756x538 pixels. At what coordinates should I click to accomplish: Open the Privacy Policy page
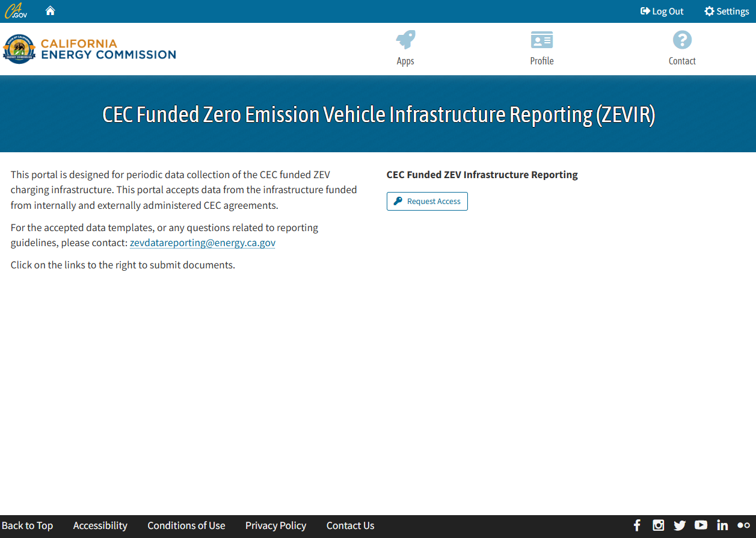click(x=275, y=525)
